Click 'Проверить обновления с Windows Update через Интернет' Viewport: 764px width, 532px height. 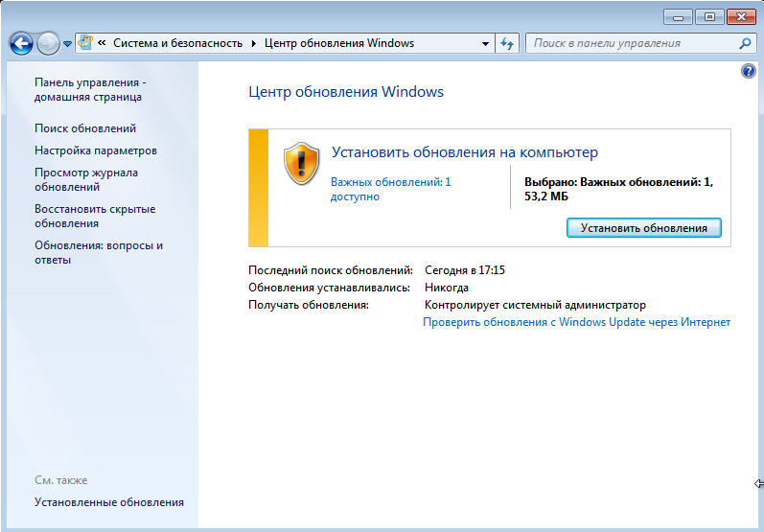[x=576, y=322]
